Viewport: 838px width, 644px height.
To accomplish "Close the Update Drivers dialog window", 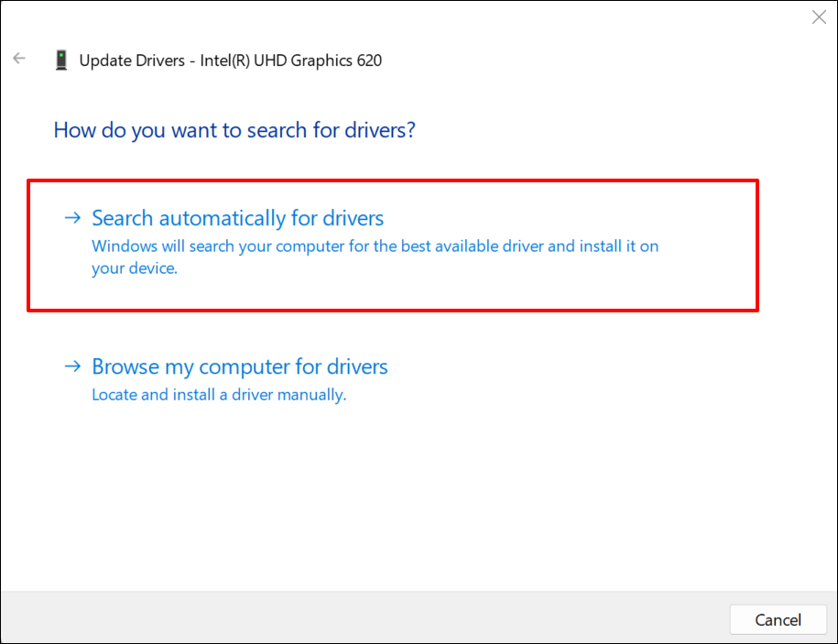I will click(819, 17).
